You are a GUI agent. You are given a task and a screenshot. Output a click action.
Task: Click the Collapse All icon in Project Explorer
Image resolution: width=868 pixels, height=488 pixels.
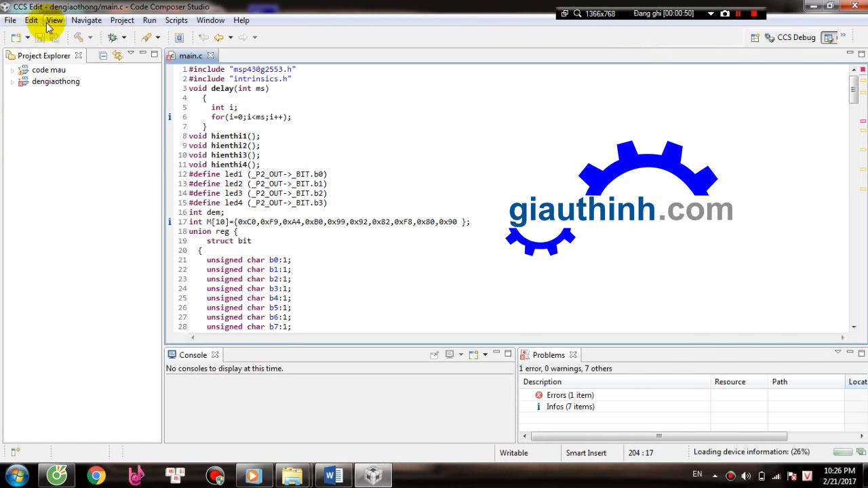click(x=103, y=56)
